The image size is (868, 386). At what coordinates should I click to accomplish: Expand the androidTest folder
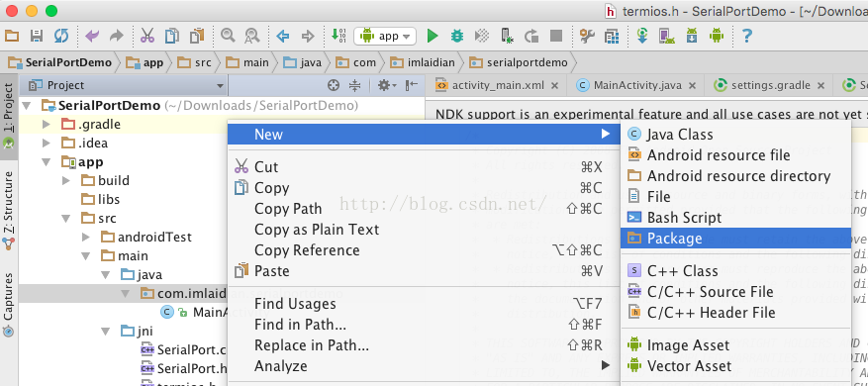[86, 237]
